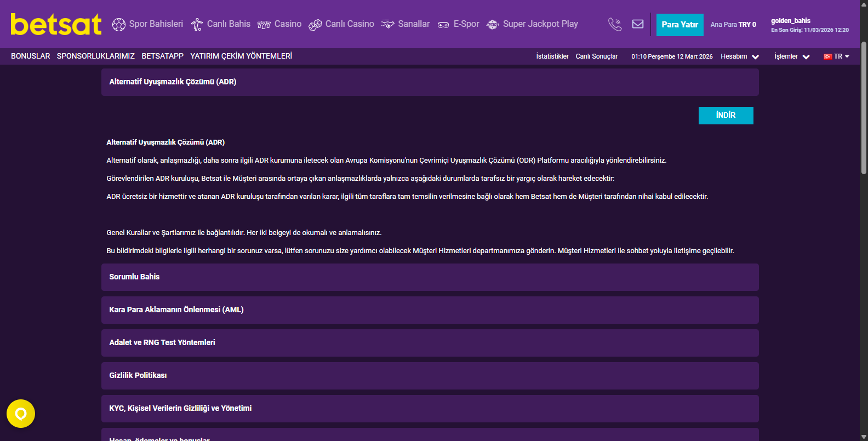The width and height of the screenshot is (868, 441).
Task: Open messages via envelope icon
Action: pos(638,24)
